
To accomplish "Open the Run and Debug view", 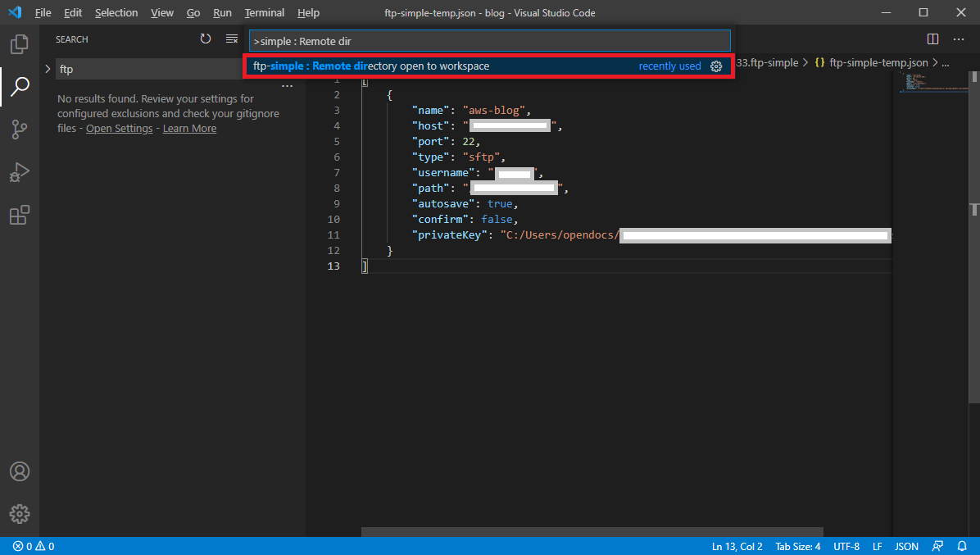I will 19,172.
